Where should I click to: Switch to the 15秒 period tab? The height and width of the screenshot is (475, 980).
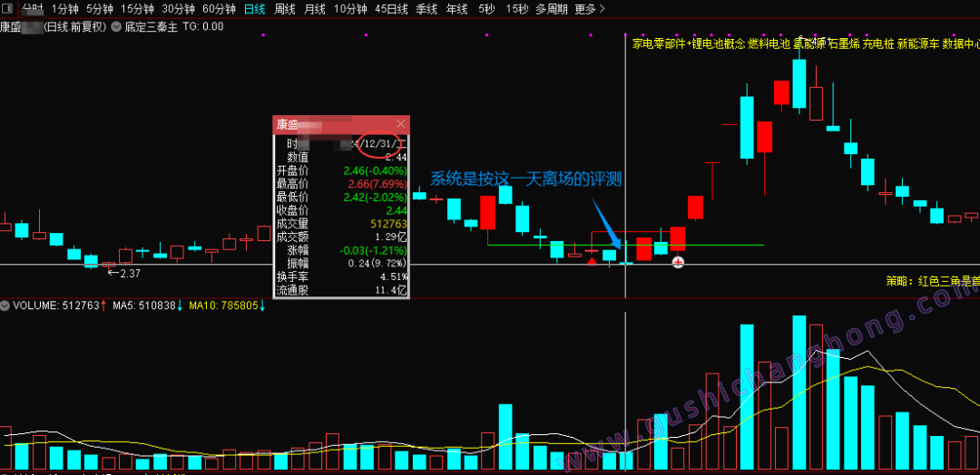516,9
